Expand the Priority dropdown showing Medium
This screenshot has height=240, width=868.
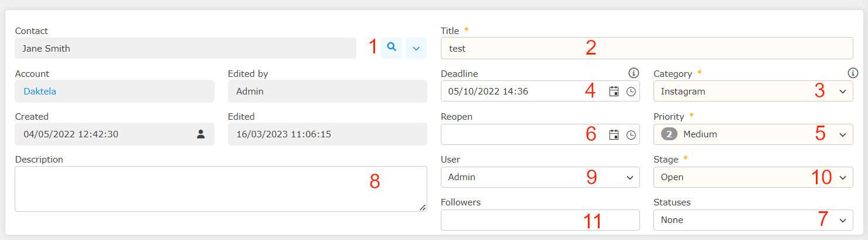pyautogui.click(x=753, y=134)
